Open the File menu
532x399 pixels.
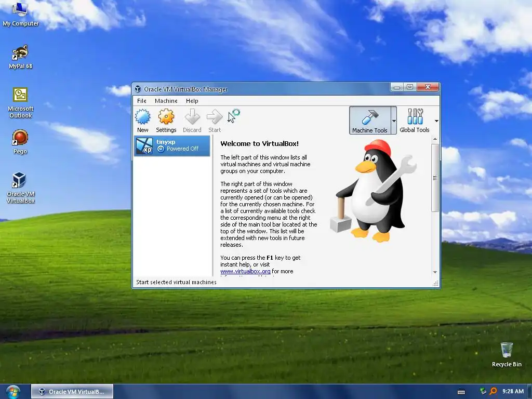pyautogui.click(x=142, y=101)
